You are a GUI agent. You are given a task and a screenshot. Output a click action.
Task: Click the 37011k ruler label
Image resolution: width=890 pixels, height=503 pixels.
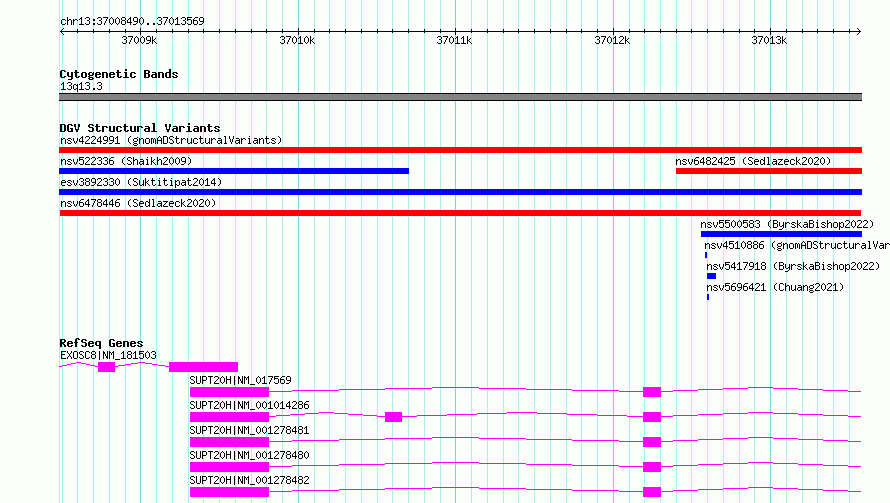tap(454, 40)
